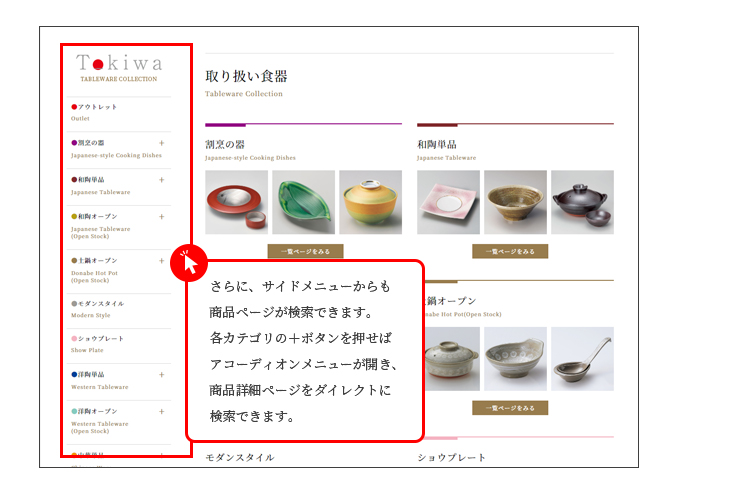Open the ceramic spoon thumbnail
This screenshot has width=740, height=500.
click(582, 359)
